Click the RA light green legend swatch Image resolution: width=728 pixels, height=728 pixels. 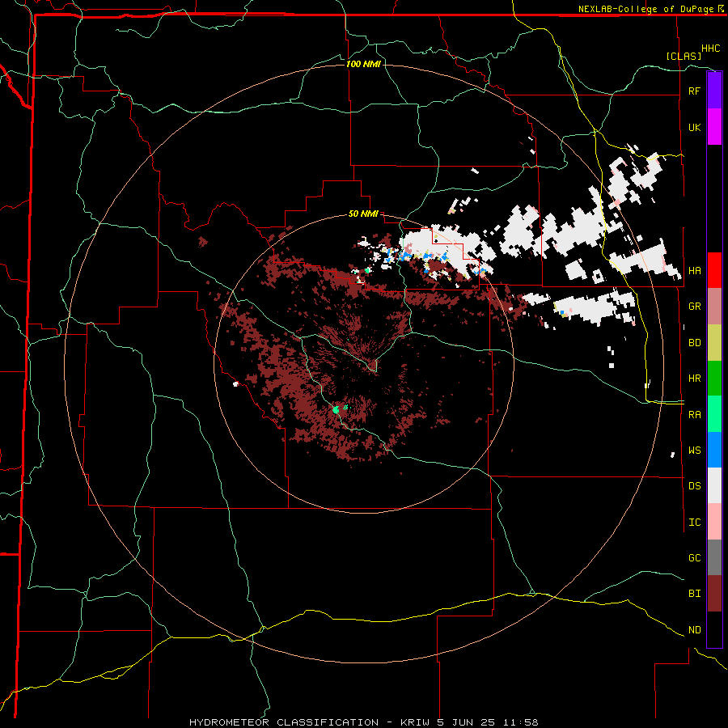coord(714,414)
